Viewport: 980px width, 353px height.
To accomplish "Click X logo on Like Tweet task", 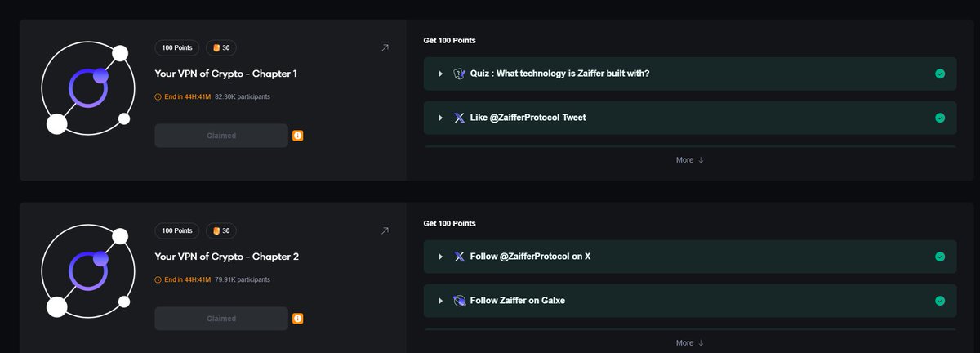I will (459, 118).
